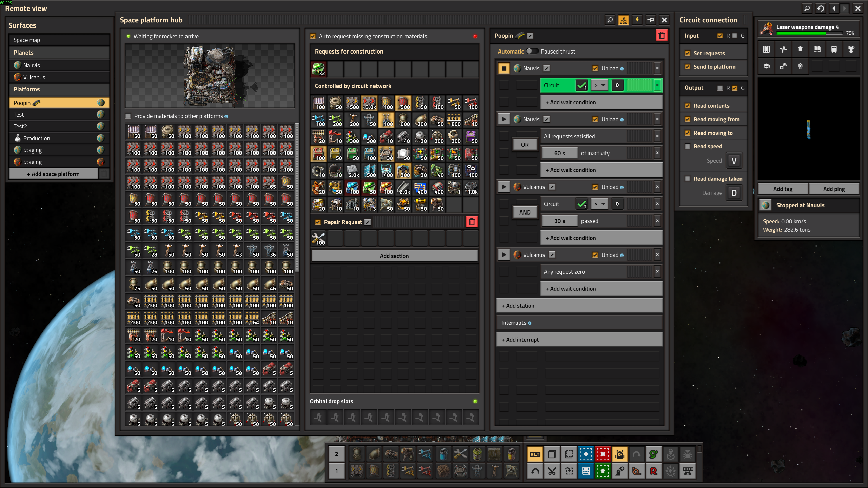The height and width of the screenshot is (488, 868).
Task: Uncheck Set requests
Action: click(688, 53)
